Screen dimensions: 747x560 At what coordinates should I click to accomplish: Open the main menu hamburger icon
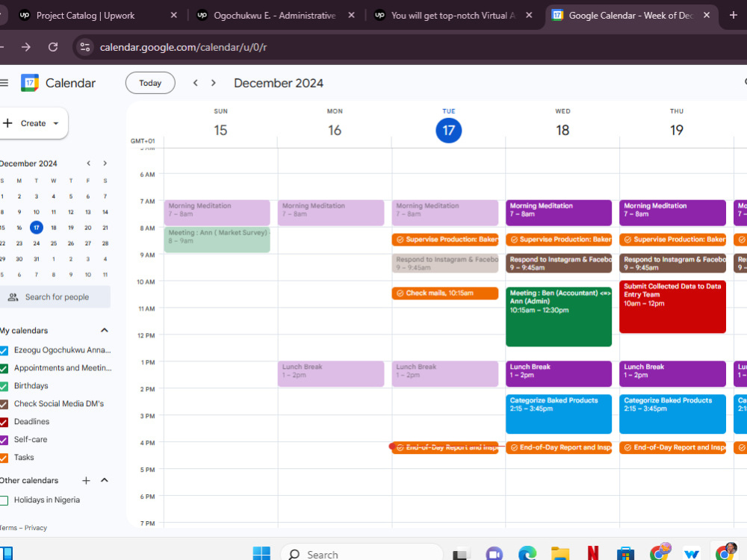tap(4, 83)
